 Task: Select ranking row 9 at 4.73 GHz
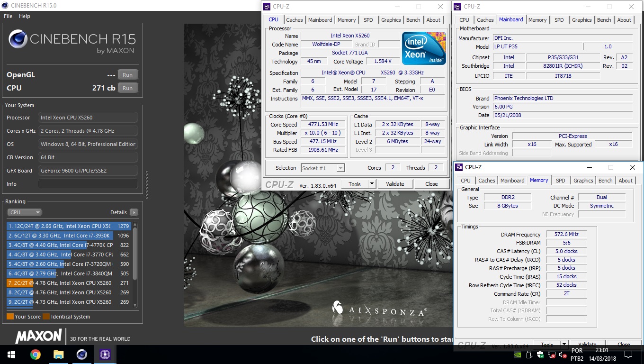click(69, 302)
